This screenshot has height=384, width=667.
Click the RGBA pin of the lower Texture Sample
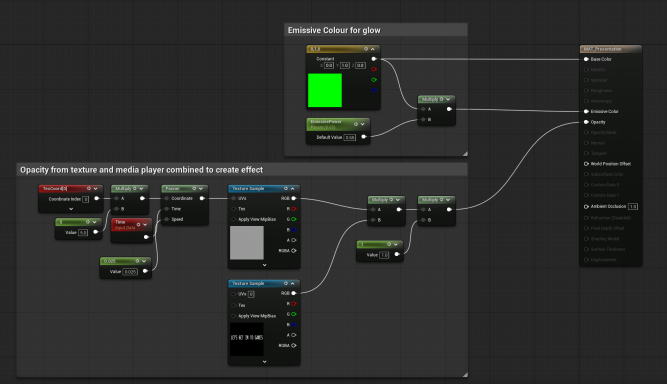coord(294,345)
